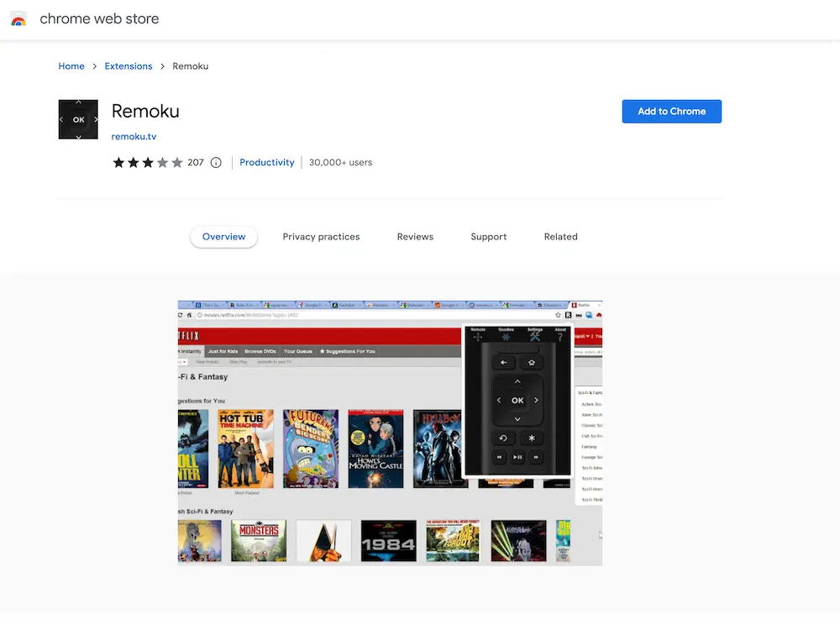Viewport: 840px width, 635px height.
Task: Click the Remoku extension icon
Action: pos(78,119)
